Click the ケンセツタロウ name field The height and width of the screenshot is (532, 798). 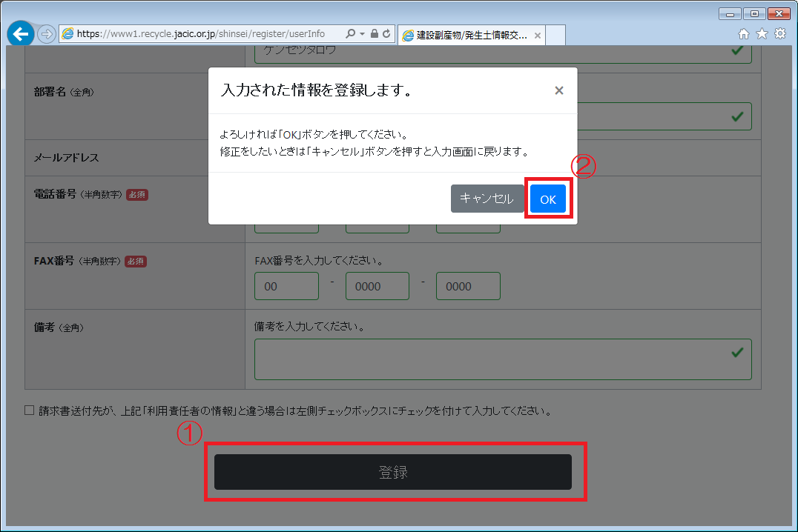pyautogui.click(x=503, y=53)
